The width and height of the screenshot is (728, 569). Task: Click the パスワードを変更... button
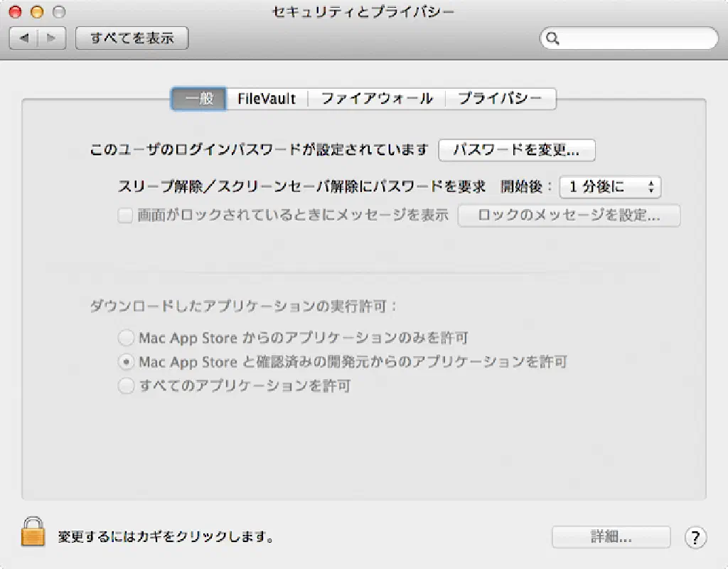coord(516,150)
